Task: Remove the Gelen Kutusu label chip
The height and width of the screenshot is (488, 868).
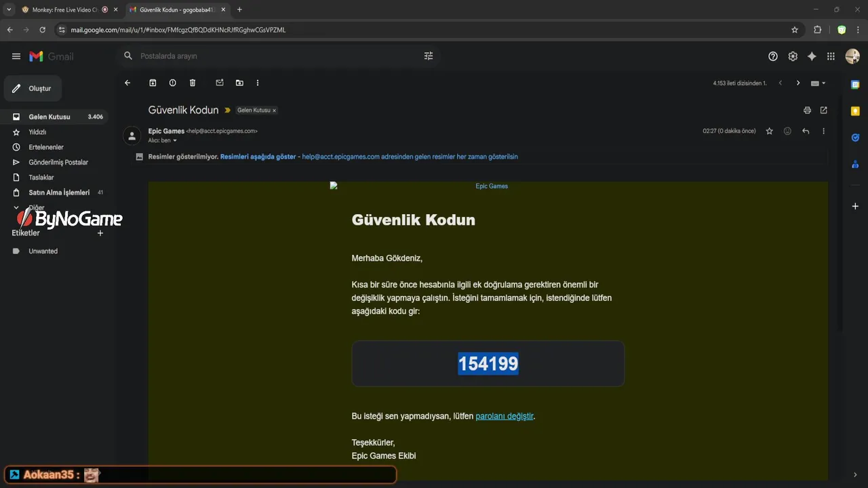Action: pyautogui.click(x=274, y=110)
